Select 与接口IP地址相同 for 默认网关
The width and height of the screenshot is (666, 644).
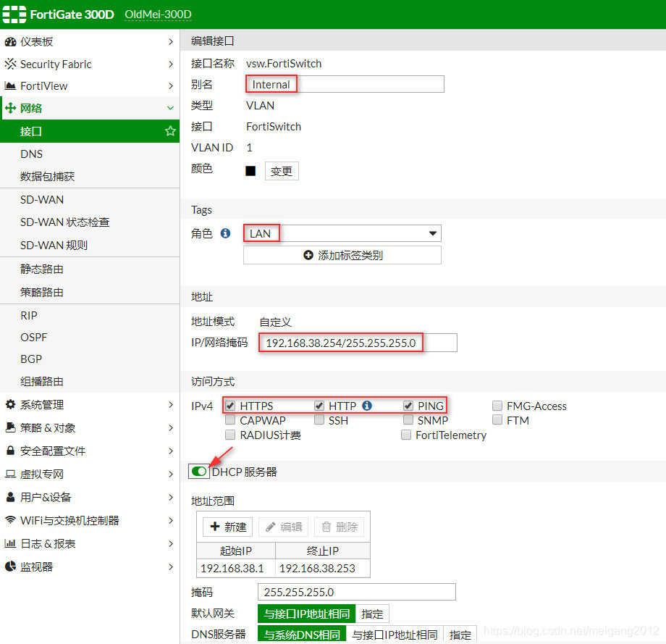(307, 614)
